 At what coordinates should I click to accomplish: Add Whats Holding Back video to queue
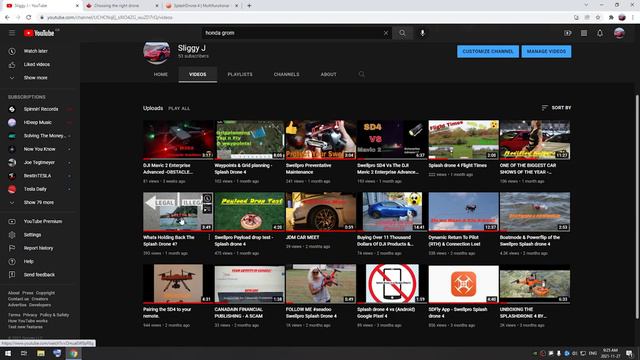coord(207,209)
